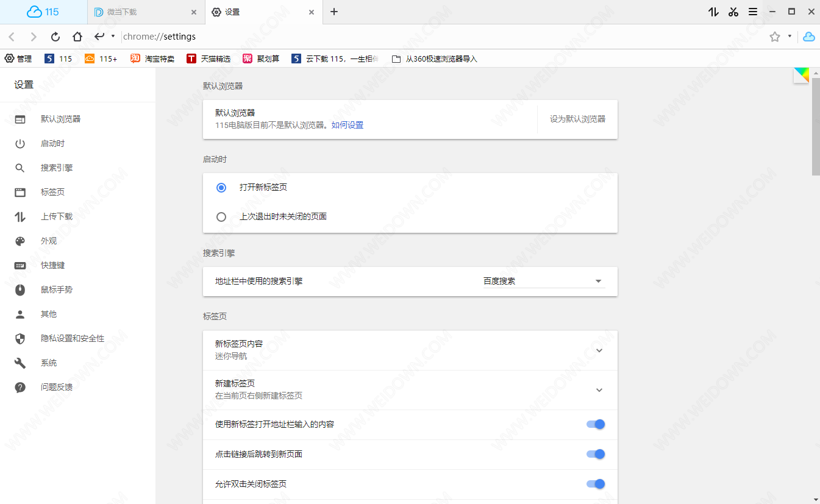Click the vertical scrollbar thumb
Viewport: 820px width, 504px height.
816,126
